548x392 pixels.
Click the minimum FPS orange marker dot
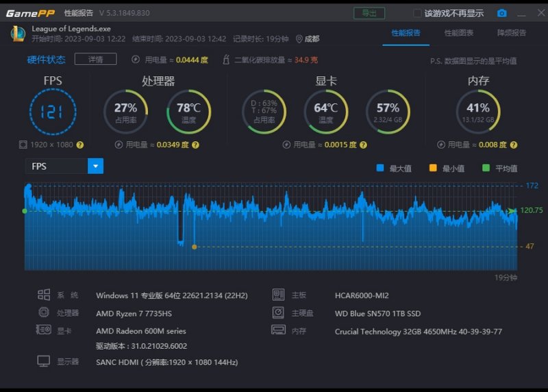point(195,247)
